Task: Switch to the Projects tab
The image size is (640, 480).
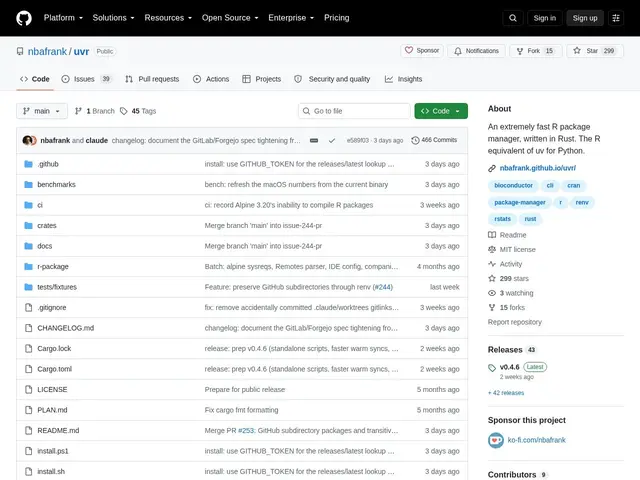Action: (262, 79)
